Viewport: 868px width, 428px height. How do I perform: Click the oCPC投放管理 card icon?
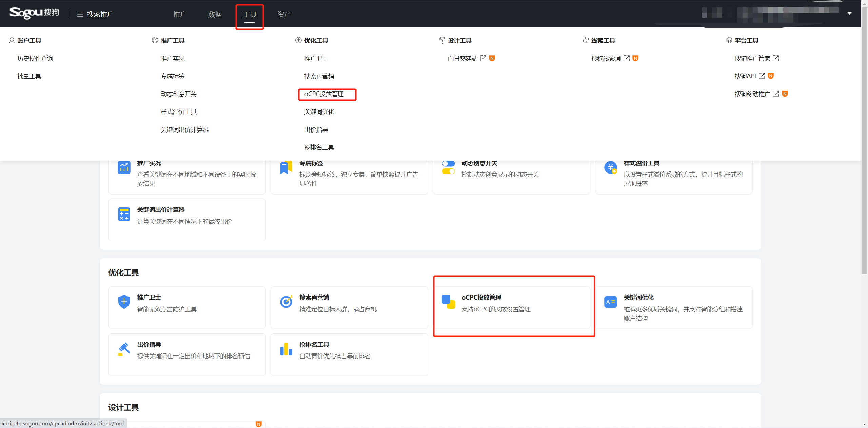448,302
